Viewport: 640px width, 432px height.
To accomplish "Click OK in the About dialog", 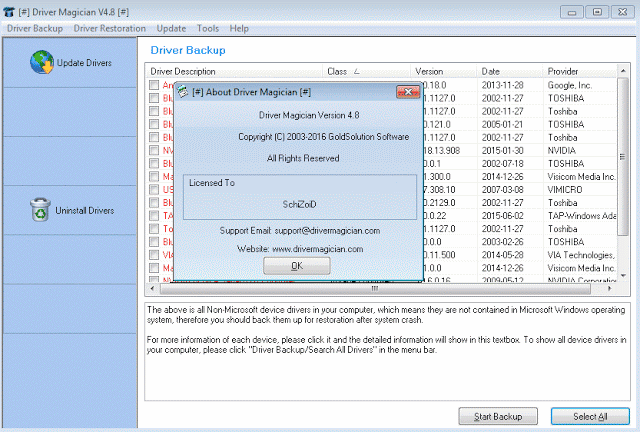I will pos(297,266).
